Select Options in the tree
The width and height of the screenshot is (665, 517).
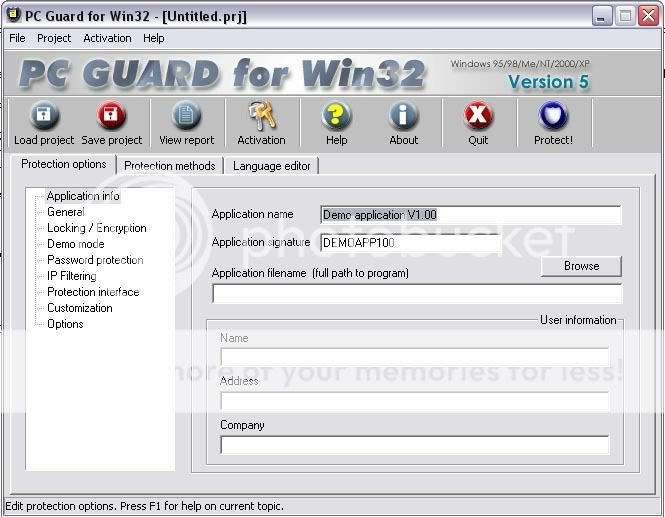[x=65, y=324]
